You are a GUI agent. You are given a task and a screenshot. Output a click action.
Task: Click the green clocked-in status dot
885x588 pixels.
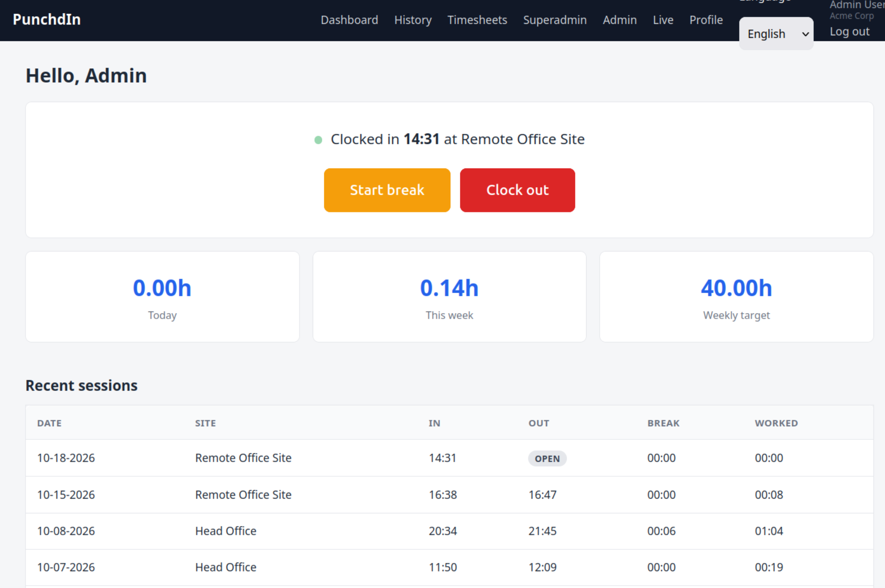pos(318,140)
